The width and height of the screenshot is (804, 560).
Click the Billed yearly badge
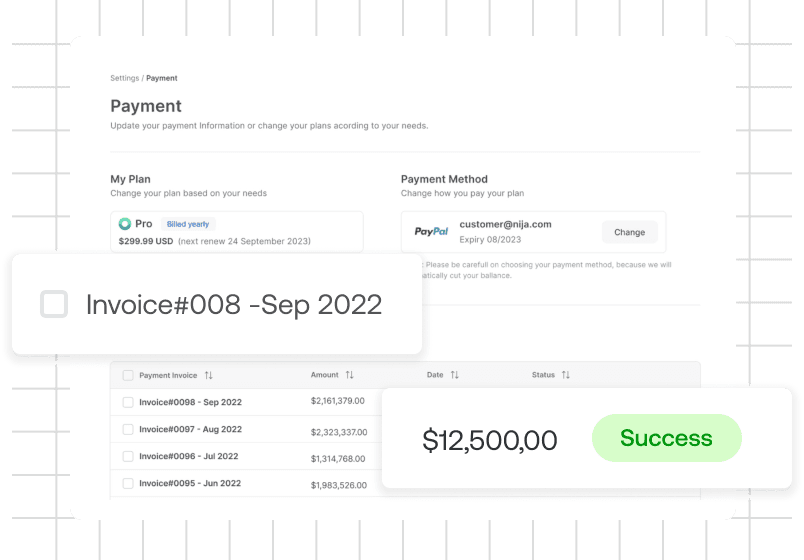tap(188, 224)
